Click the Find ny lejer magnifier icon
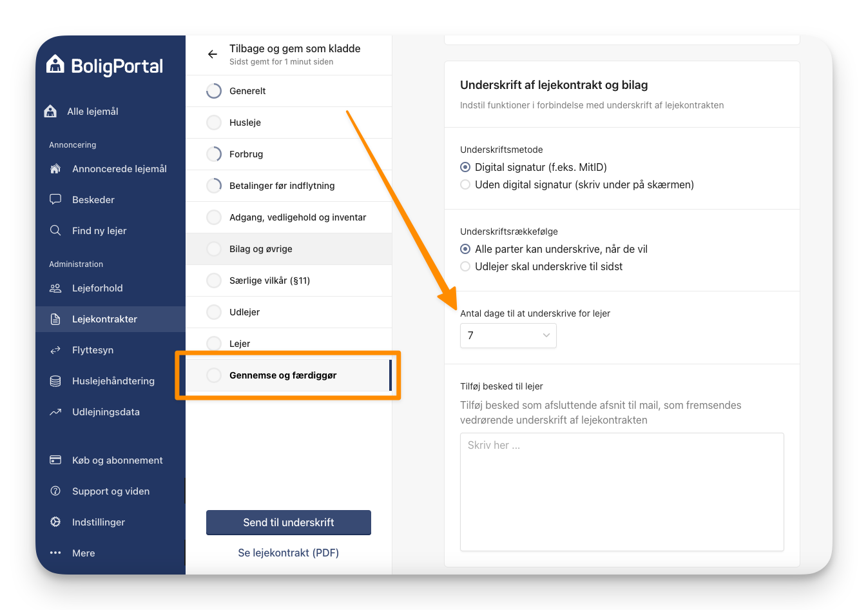868x610 pixels. click(x=55, y=230)
